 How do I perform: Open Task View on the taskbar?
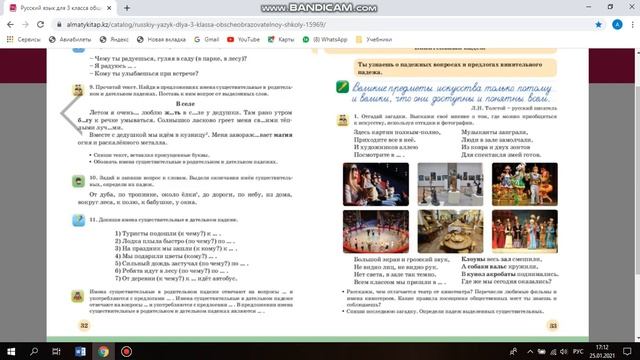point(56,351)
